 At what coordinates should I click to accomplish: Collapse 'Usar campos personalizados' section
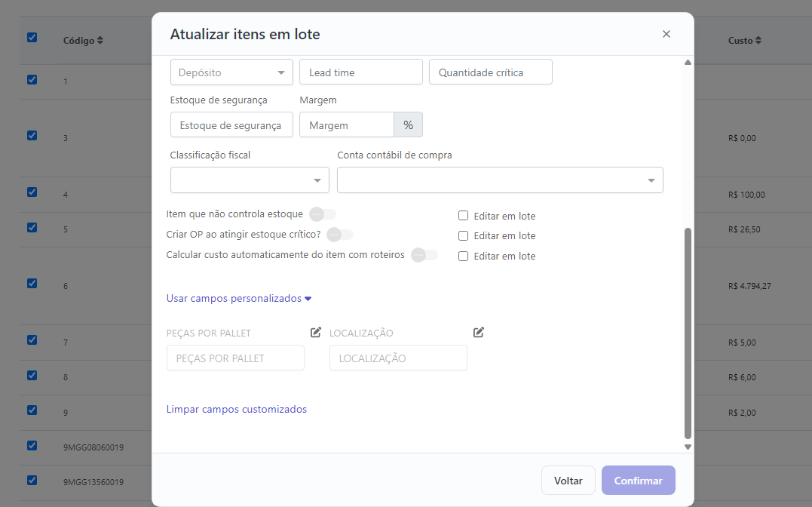click(x=239, y=299)
